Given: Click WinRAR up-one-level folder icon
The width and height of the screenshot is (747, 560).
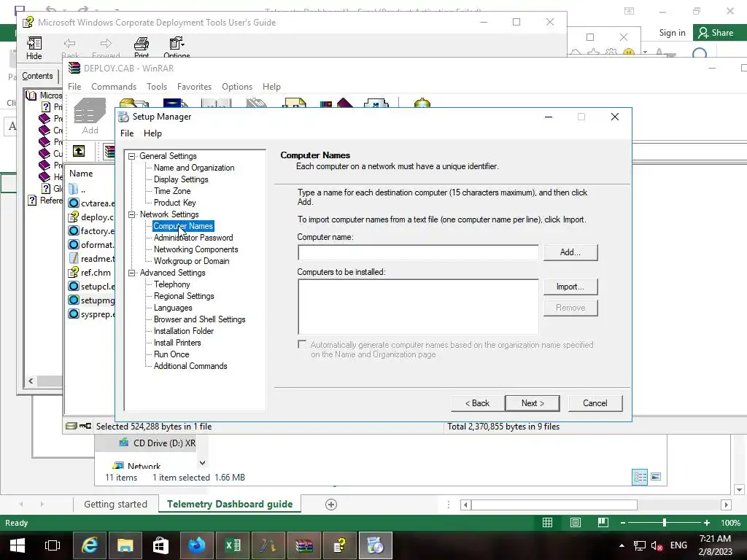Looking at the screenshot, I should click(x=79, y=152).
